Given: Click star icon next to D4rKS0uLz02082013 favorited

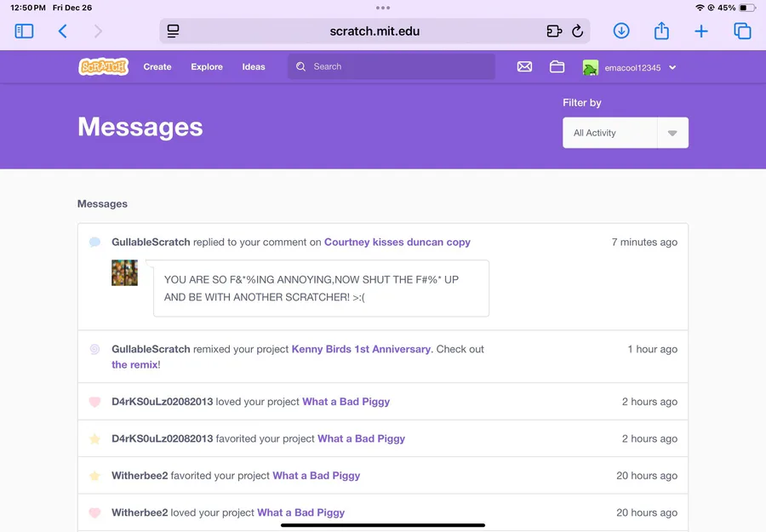Looking at the screenshot, I should pos(94,438).
